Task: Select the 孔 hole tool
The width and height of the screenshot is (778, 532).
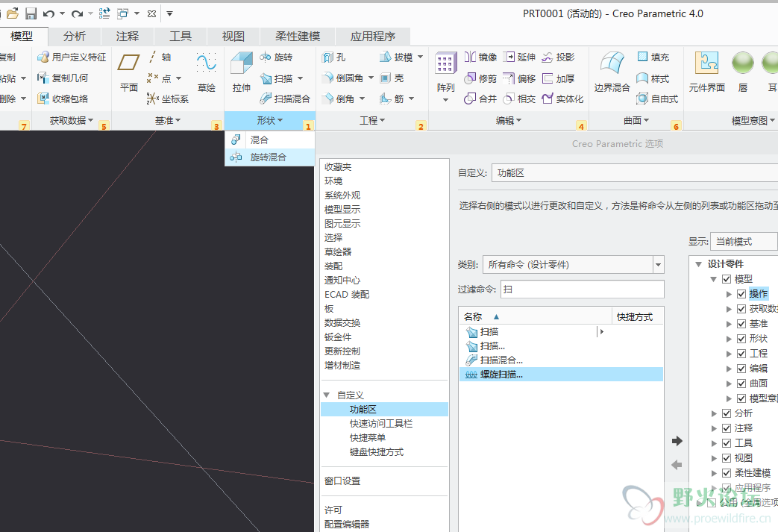Action: click(x=334, y=57)
